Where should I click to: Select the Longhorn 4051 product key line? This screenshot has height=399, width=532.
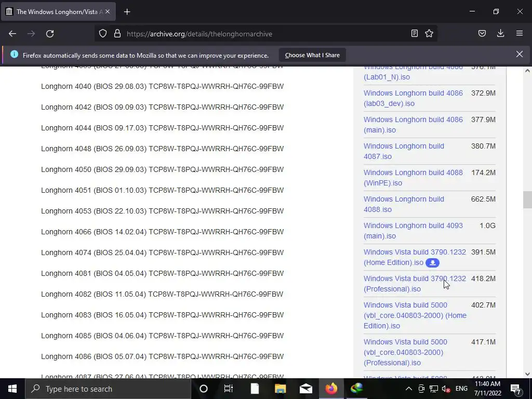tap(162, 190)
